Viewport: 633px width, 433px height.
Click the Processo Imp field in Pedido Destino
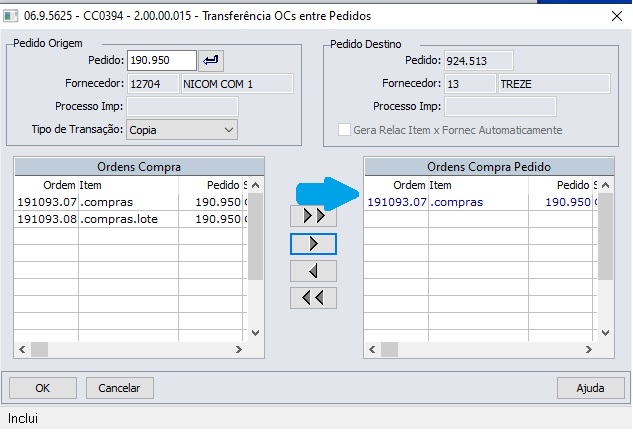500,107
